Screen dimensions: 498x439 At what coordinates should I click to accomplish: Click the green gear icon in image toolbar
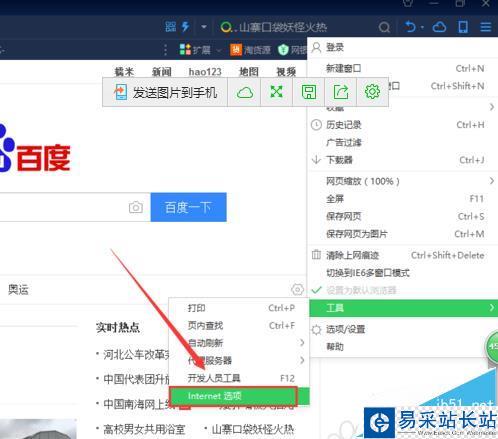[372, 92]
